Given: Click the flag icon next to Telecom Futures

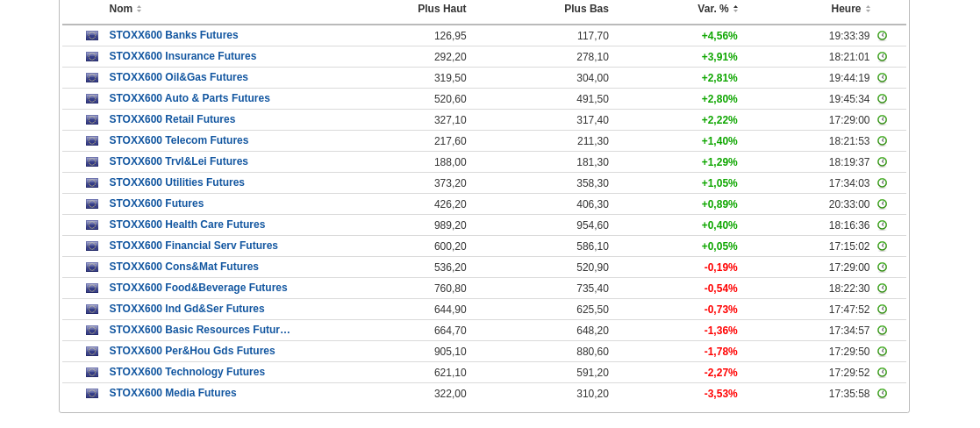Looking at the screenshot, I should point(92,141).
